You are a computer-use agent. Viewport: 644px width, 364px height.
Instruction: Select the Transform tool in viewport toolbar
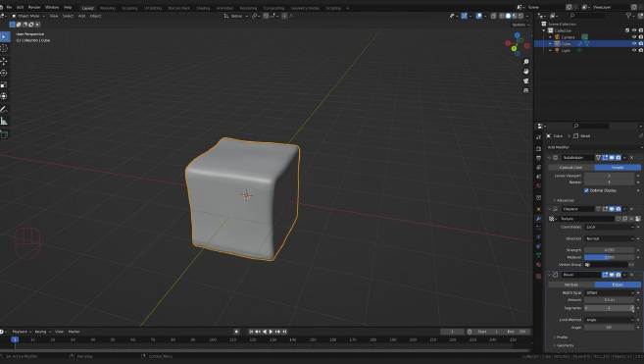point(4,96)
